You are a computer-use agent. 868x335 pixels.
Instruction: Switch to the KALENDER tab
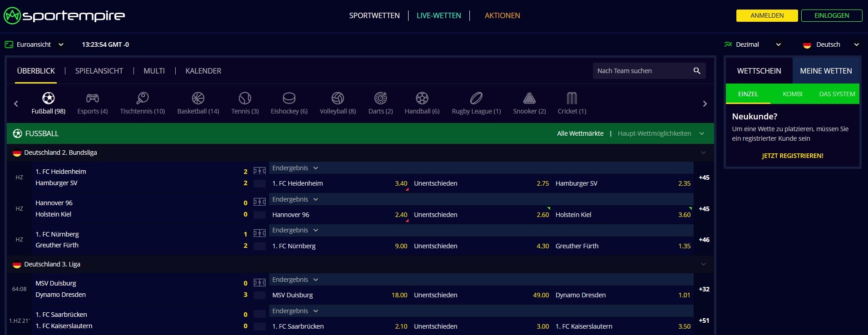coord(203,71)
